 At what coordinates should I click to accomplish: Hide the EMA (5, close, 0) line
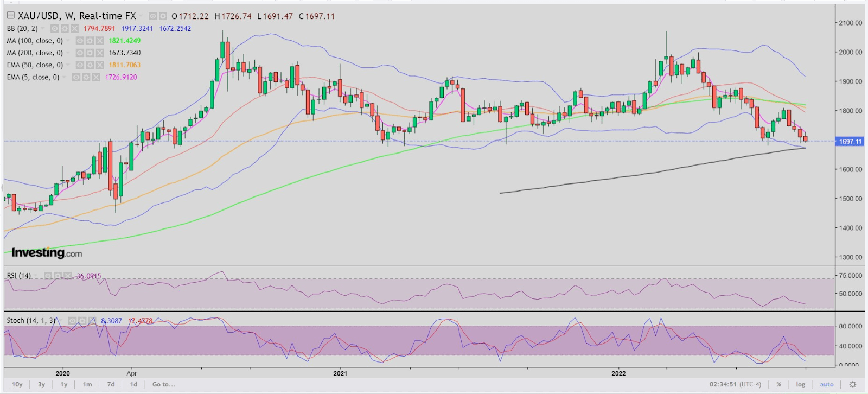76,77
